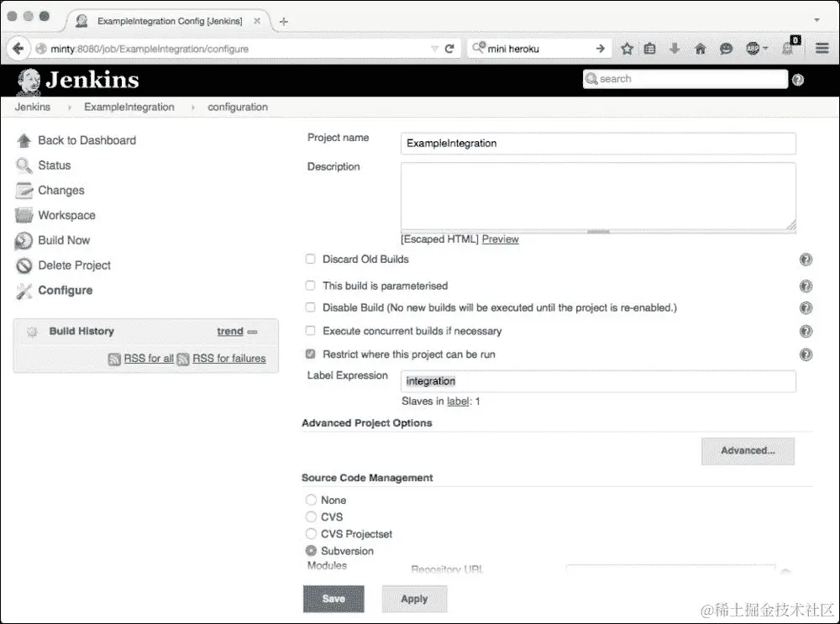Image resolution: width=840 pixels, height=624 pixels.
Task: Expand breadcrumb arrow after ExampleIntegration
Action: point(193,107)
